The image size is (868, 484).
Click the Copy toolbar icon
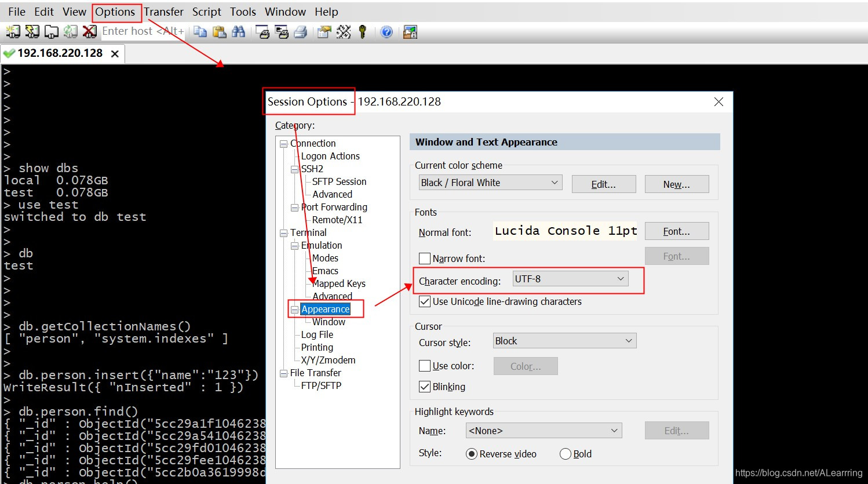pyautogui.click(x=200, y=32)
